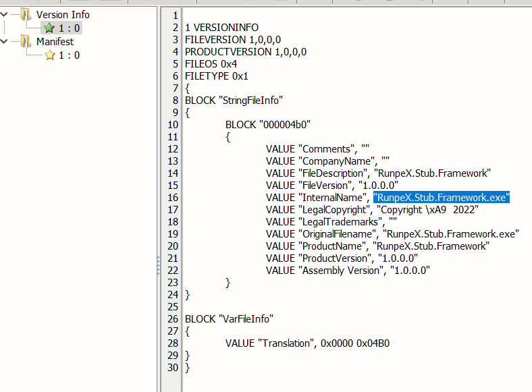Select the 1 : 0 entry under Version Info
The height and width of the screenshot is (392, 532).
tap(70, 28)
